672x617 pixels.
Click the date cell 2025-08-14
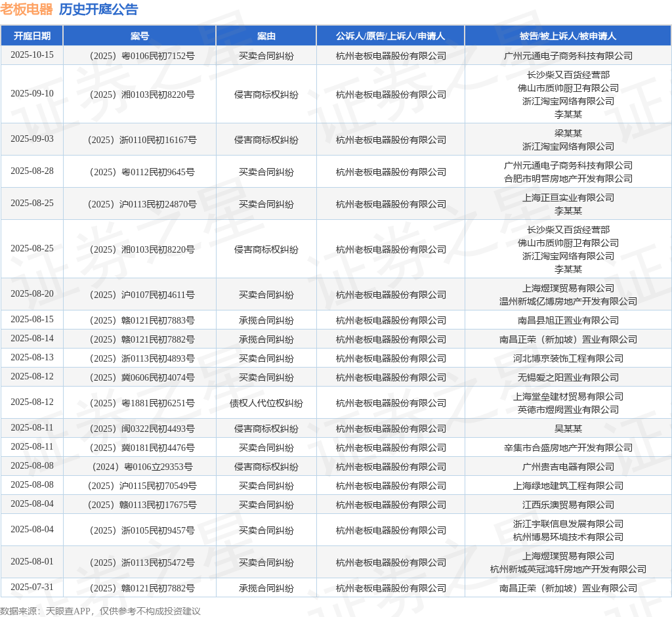coord(32,339)
